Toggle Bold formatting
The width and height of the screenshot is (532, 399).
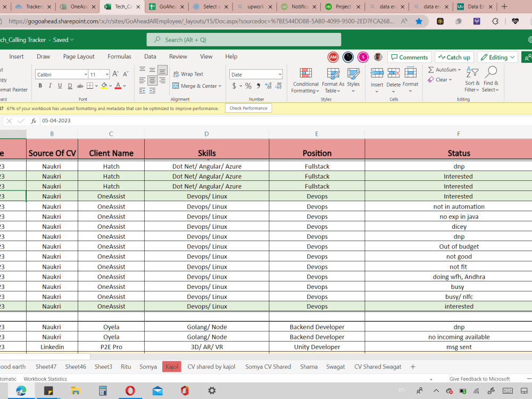(x=40, y=86)
